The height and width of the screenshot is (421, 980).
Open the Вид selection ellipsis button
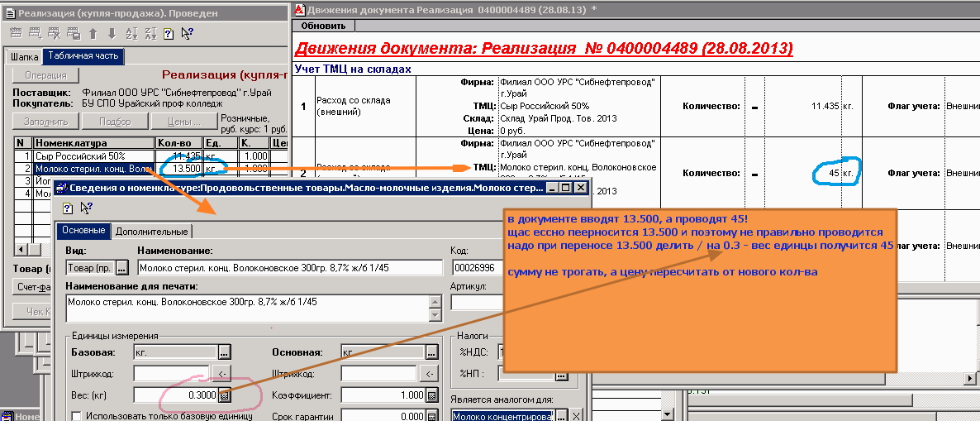[x=122, y=267]
